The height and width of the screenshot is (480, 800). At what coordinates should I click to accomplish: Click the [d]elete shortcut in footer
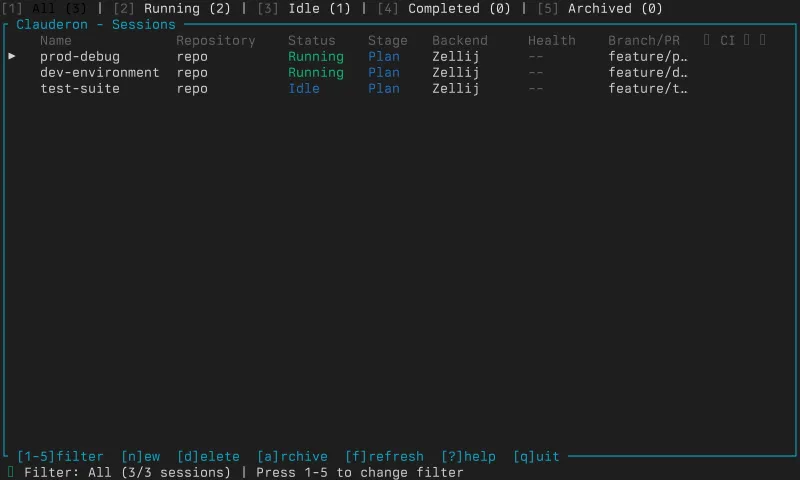click(x=208, y=456)
